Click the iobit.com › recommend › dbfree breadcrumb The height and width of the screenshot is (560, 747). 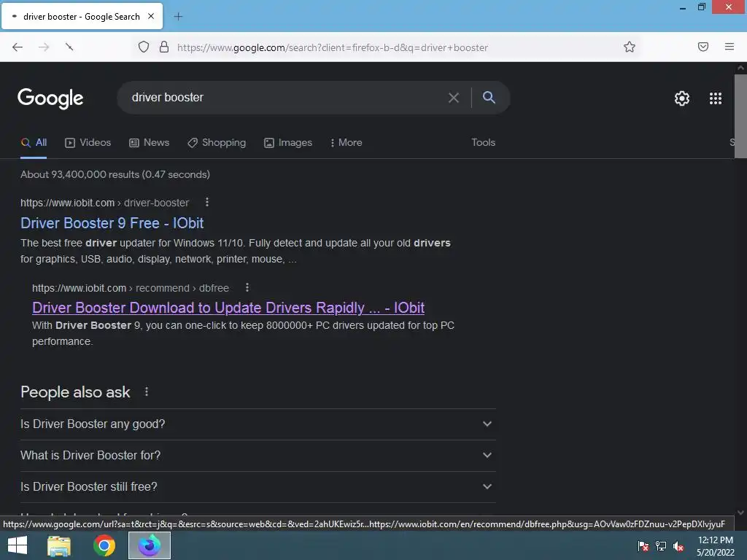coord(131,288)
